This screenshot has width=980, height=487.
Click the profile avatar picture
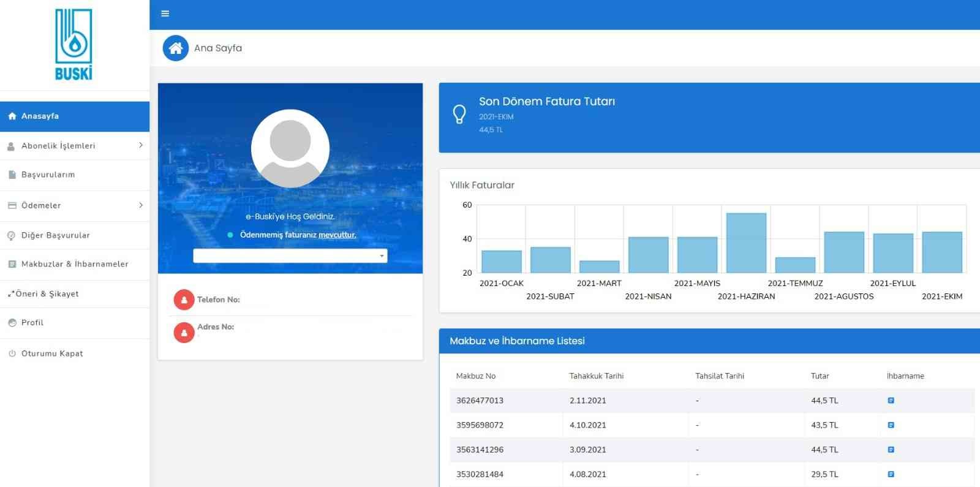[x=290, y=148]
